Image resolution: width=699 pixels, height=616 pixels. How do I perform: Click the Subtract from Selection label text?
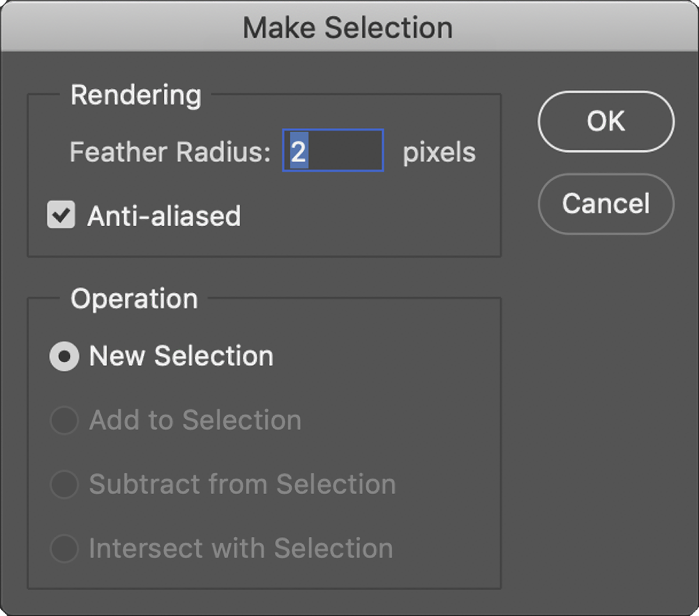(242, 484)
